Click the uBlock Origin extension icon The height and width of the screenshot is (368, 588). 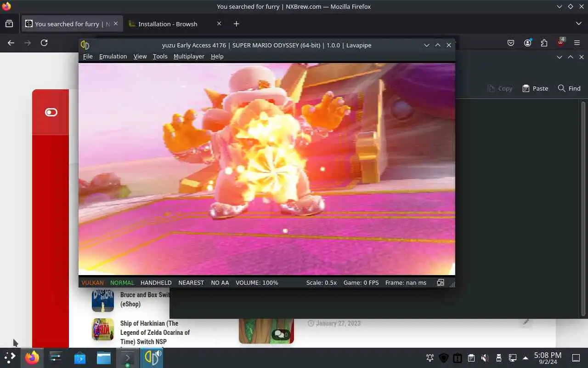[561, 42]
